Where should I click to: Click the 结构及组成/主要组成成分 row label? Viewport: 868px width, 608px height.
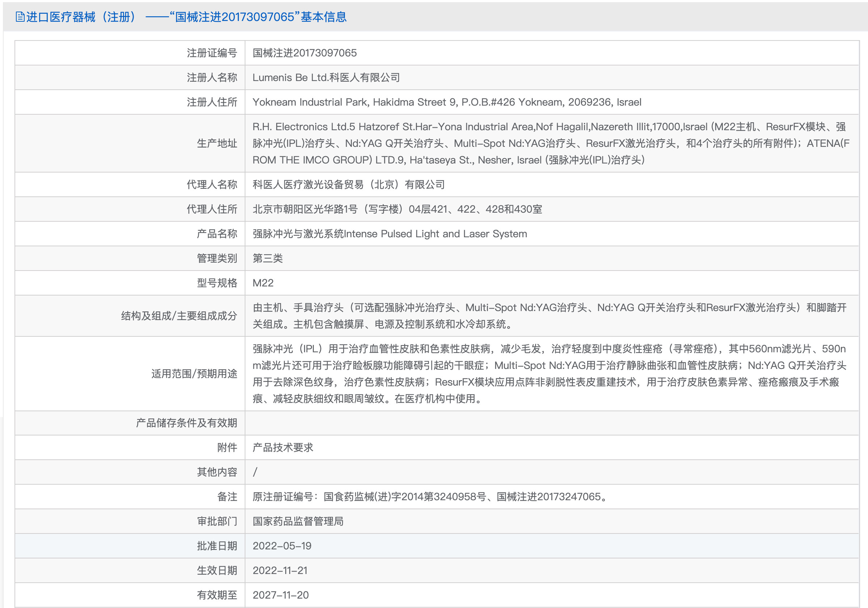point(179,315)
